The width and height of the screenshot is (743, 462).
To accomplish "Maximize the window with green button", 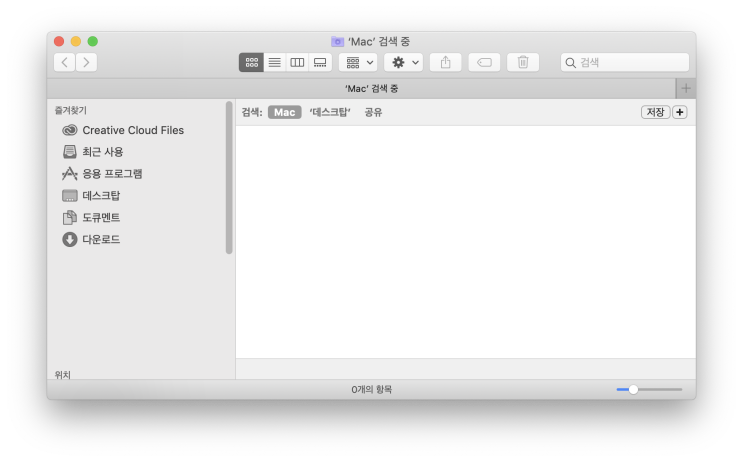I will coord(93,41).
